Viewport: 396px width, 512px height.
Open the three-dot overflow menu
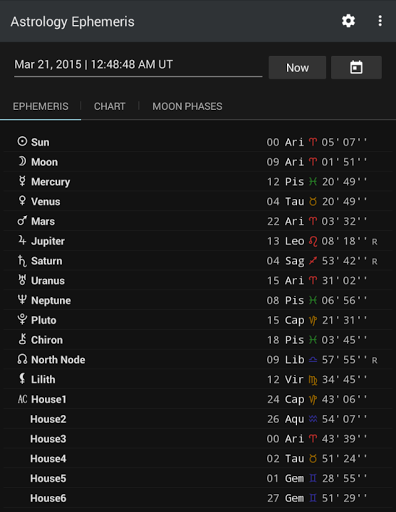click(380, 21)
